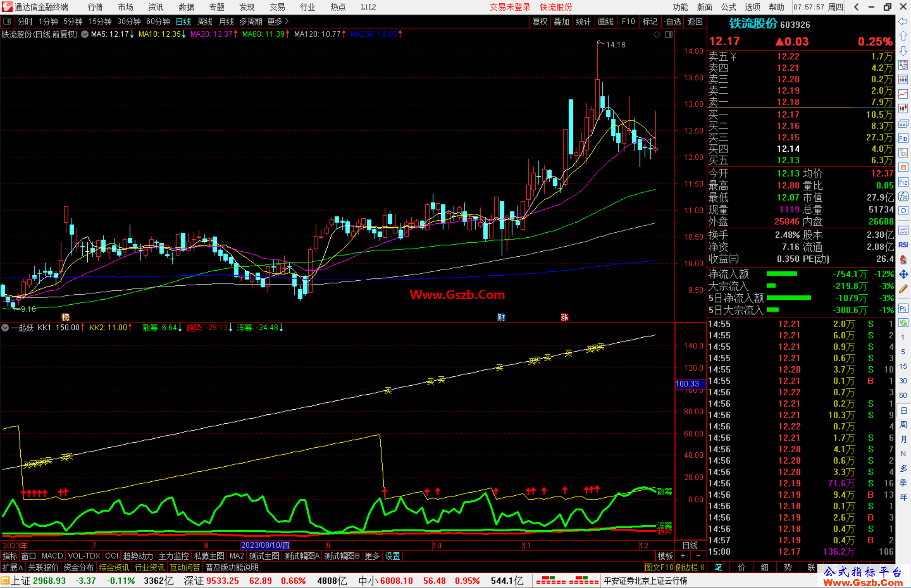
Task: Click the RSI indicator sidebar icon
Action: coord(903,245)
